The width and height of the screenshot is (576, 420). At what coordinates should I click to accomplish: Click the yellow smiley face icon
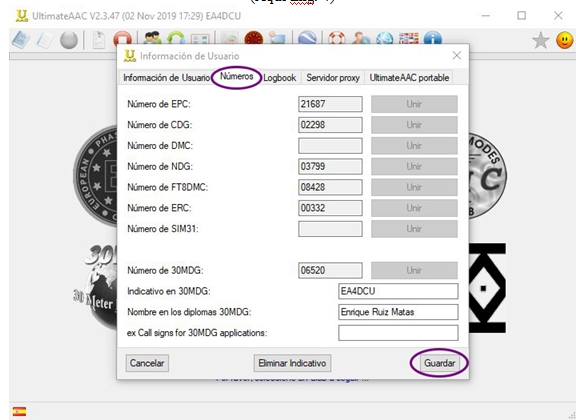click(x=565, y=40)
